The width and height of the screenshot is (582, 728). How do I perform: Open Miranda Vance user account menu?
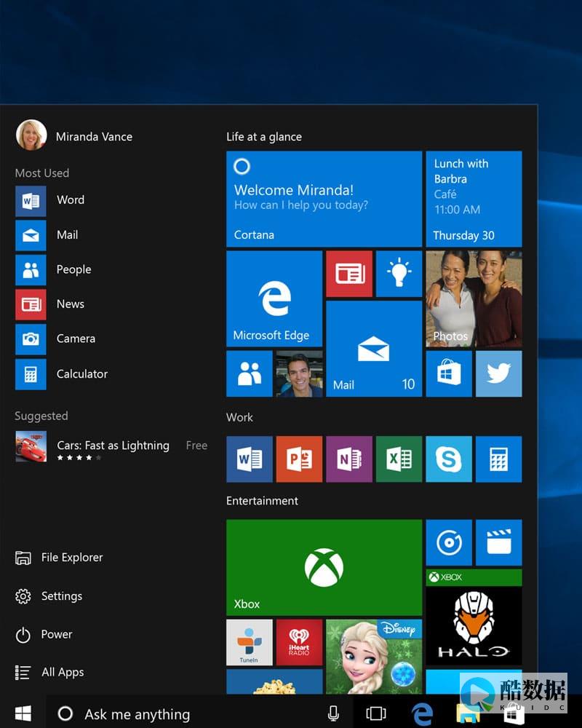tap(74, 135)
